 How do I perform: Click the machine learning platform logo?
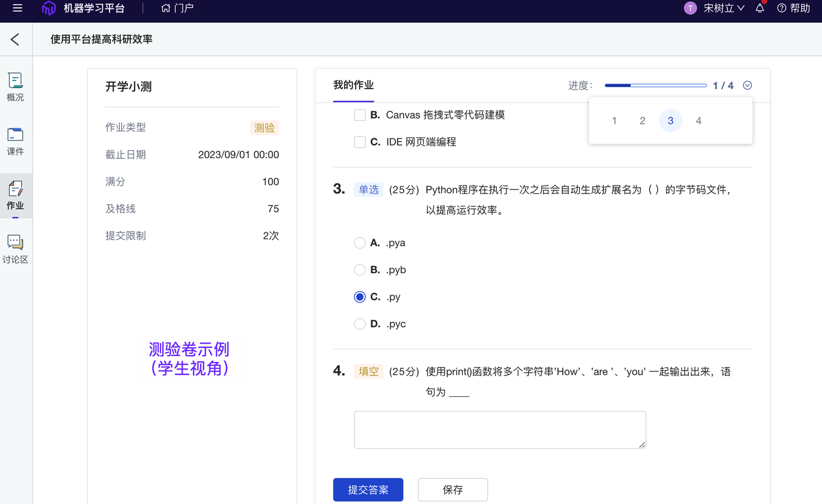[x=49, y=8]
